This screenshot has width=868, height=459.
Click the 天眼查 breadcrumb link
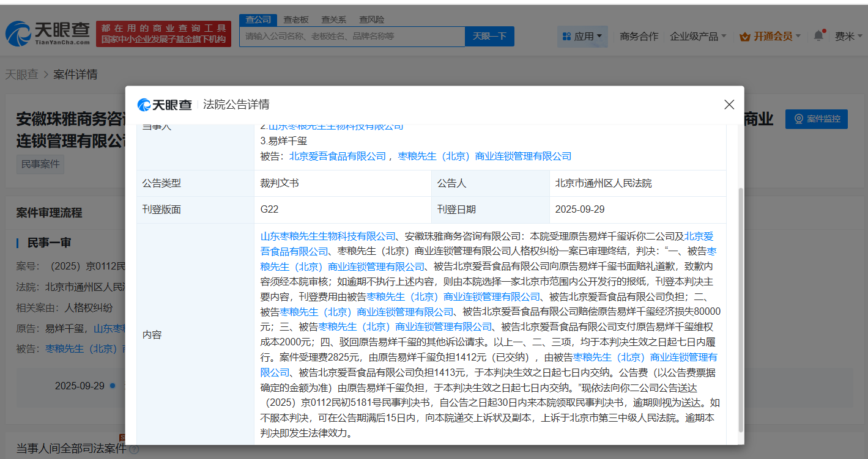coord(21,75)
